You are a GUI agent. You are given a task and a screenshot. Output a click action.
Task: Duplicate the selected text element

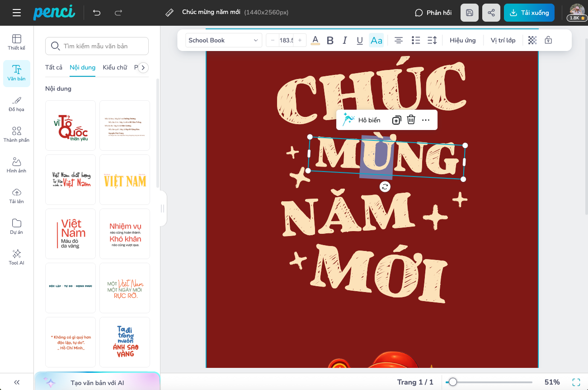396,120
